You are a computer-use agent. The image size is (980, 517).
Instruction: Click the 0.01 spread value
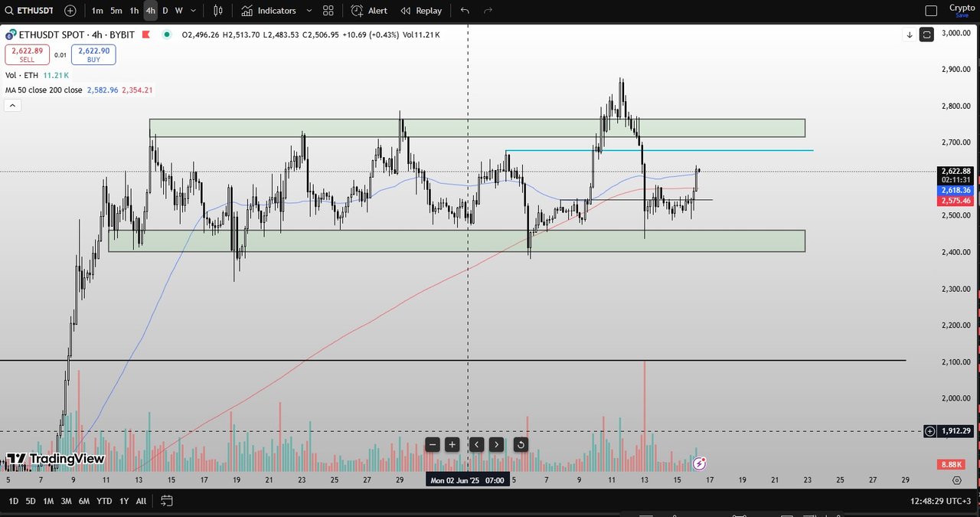click(60, 55)
